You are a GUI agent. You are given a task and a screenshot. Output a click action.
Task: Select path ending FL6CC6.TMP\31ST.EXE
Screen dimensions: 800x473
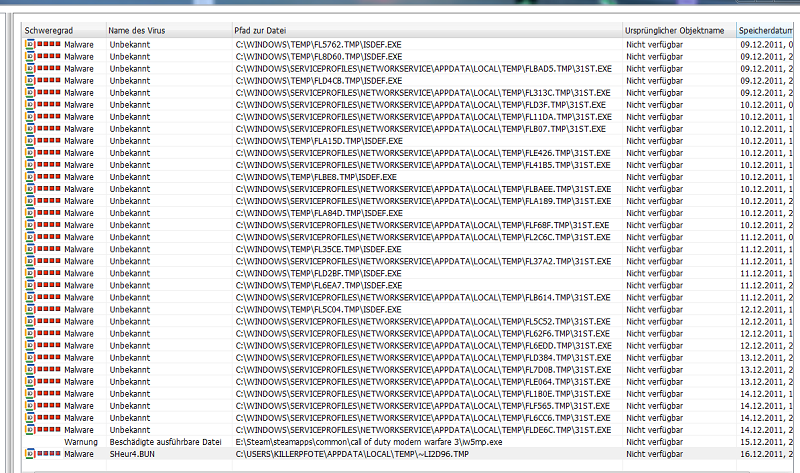[x=423, y=418]
